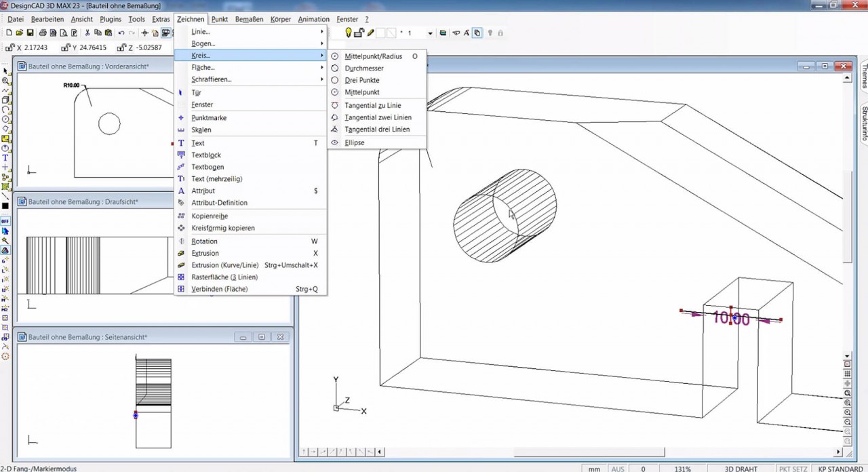Viewport: 868px width, 472px height.
Task: Click the printer icon in the top toolbar
Action: 42,33
